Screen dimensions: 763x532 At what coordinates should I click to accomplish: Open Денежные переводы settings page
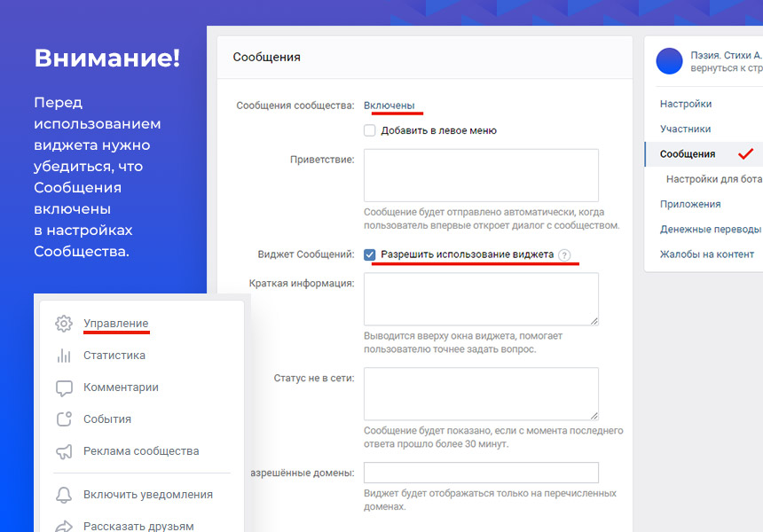pos(709,230)
